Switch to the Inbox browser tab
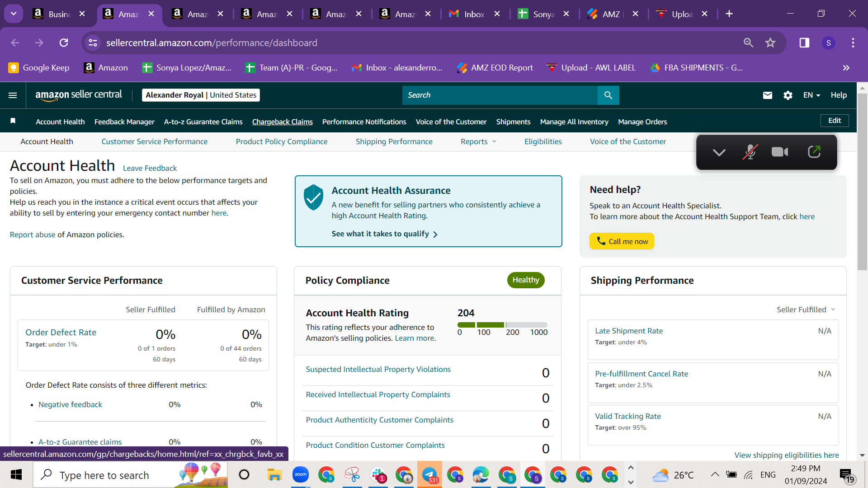This screenshot has width=868, height=488. pyautogui.click(x=474, y=14)
